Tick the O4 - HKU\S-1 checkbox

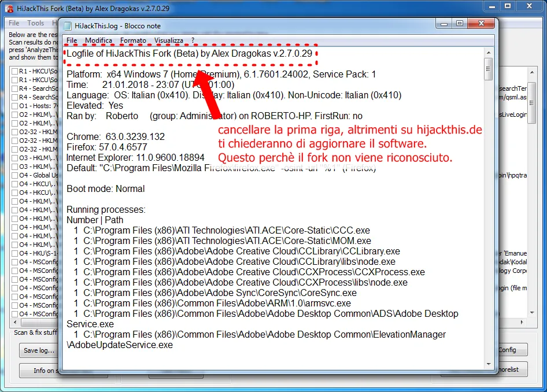tap(14, 254)
